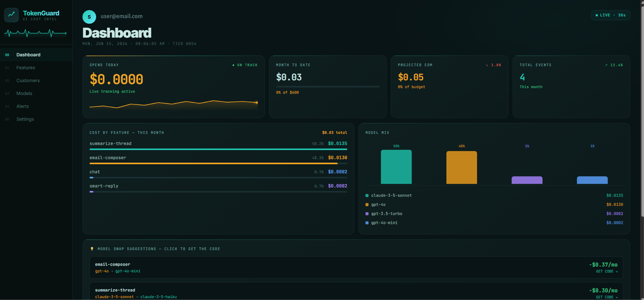The image size is (644, 300).
Task: Click the $0.03 total label
Action: click(x=334, y=133)
